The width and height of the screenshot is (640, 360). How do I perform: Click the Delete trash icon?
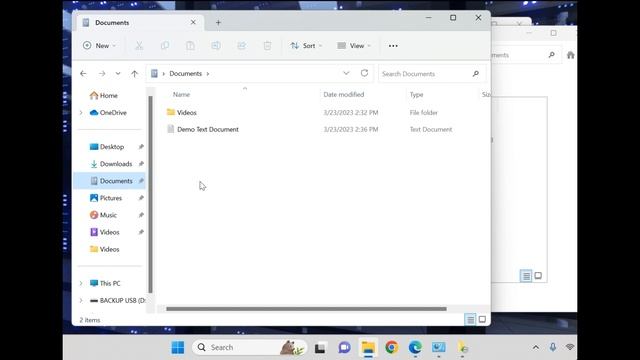click(x=267, y=46)
